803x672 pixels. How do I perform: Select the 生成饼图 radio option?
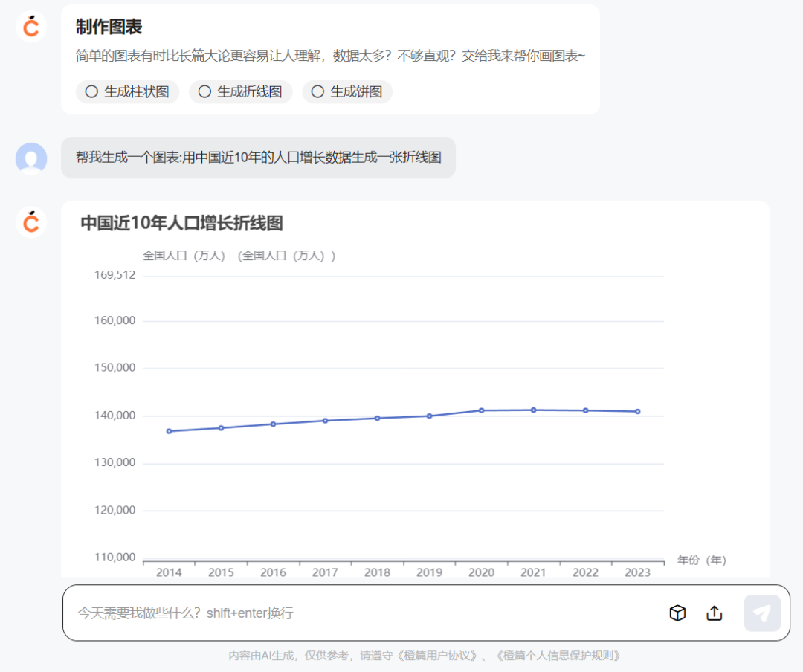point(346,92)
